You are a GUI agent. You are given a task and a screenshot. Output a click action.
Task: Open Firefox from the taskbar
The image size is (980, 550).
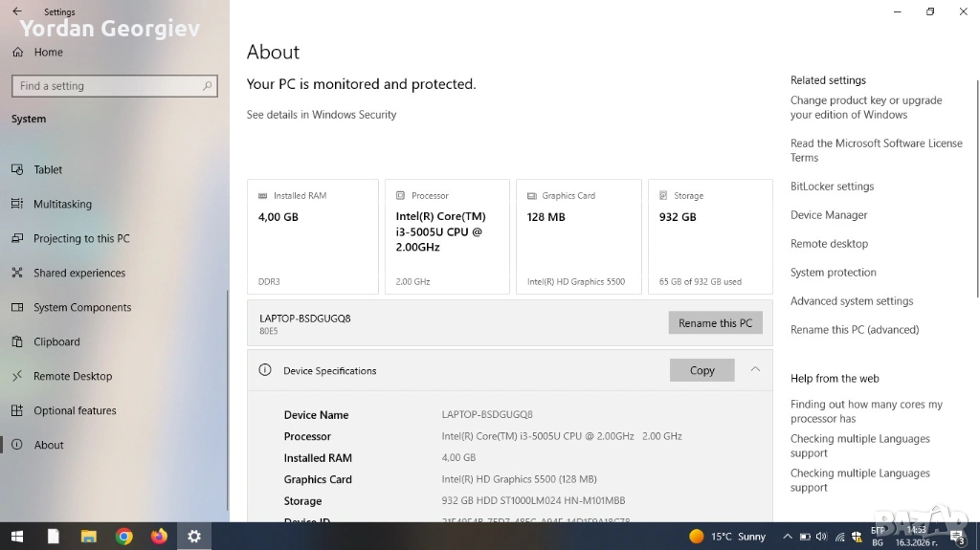pyautogui.click(x=159, y=537)
